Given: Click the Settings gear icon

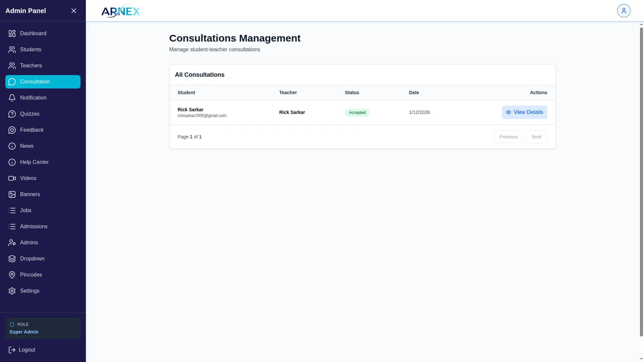Looking at the screenshot, I should coord(12,291).
